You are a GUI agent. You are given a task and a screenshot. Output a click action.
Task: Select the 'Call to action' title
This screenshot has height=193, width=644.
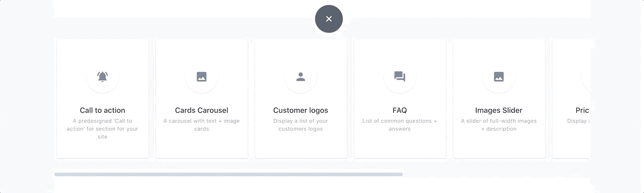(103, 110)
